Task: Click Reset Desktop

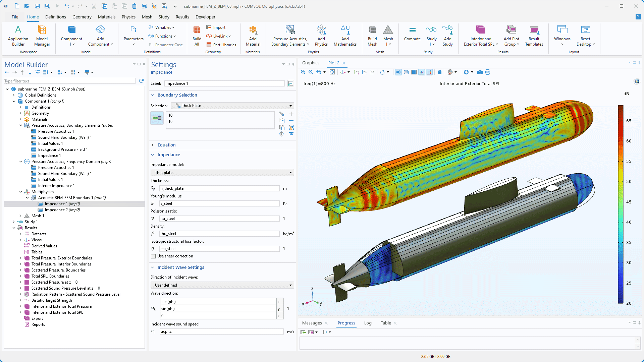Action: click(586, 35)
